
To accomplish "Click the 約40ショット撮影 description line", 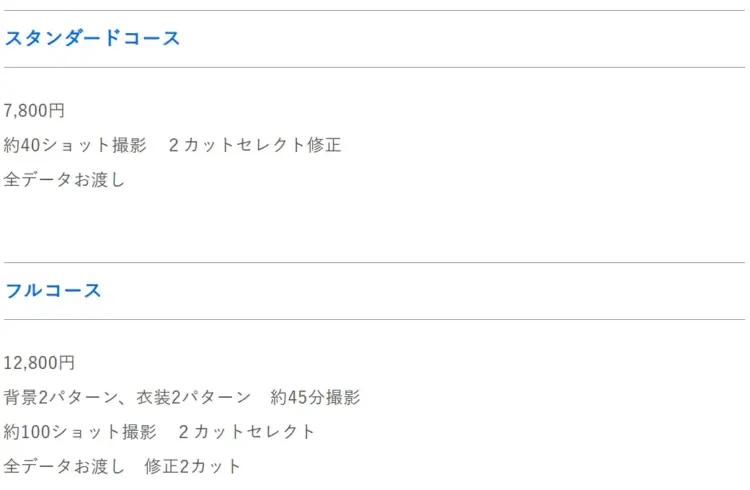I will point(173,145).
